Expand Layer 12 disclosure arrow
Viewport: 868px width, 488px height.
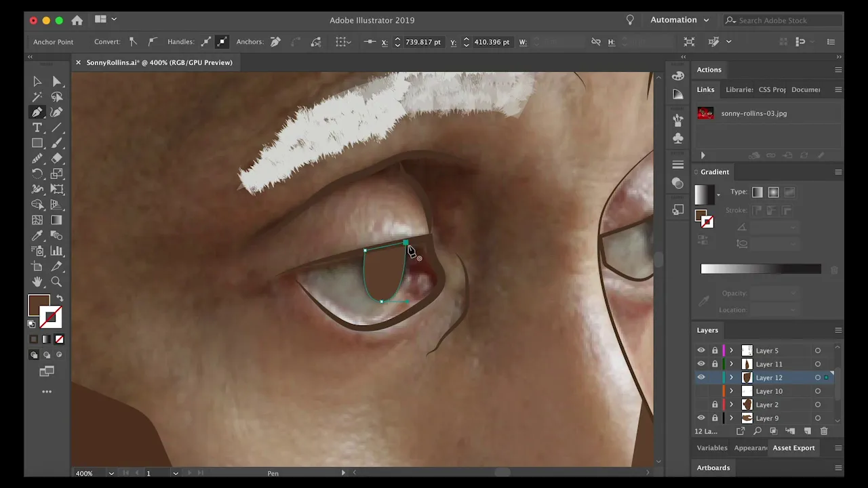point(731,378)
